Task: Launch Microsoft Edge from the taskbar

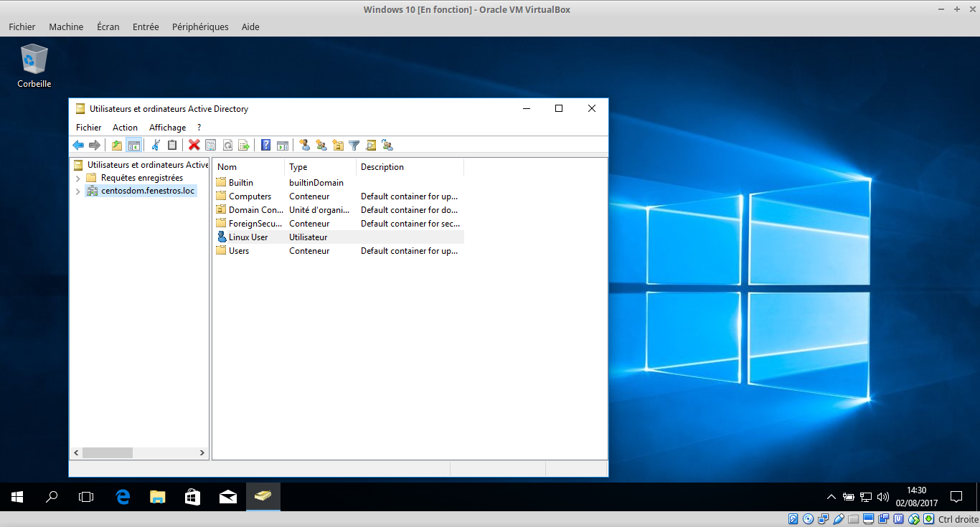Action: (123, 496)
